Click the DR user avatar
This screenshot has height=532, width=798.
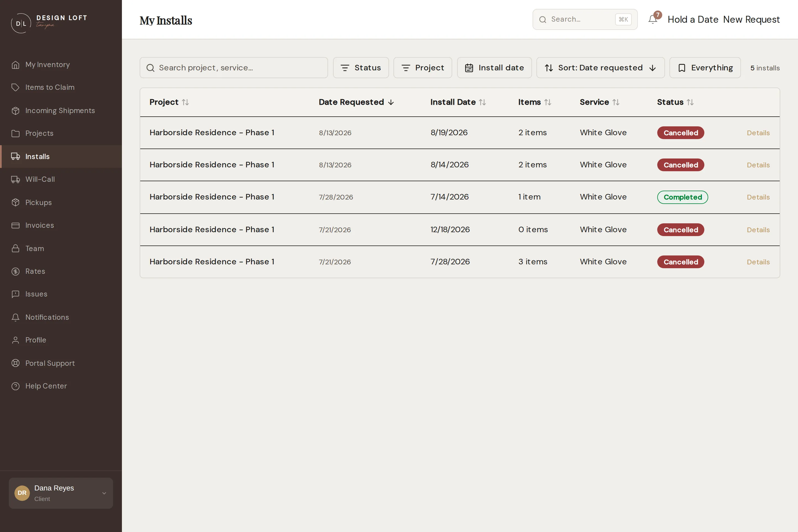[22, 493]
